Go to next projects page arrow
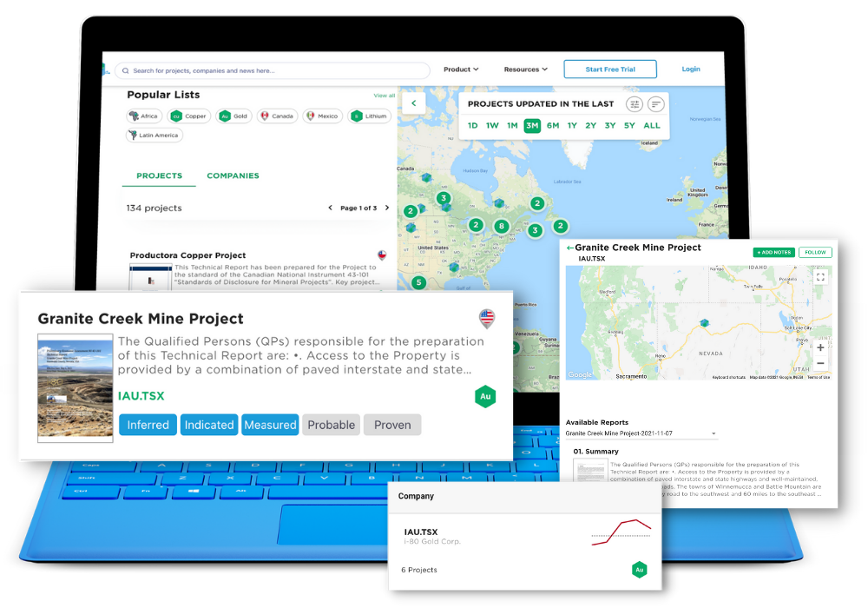 [x=387, y=208]
